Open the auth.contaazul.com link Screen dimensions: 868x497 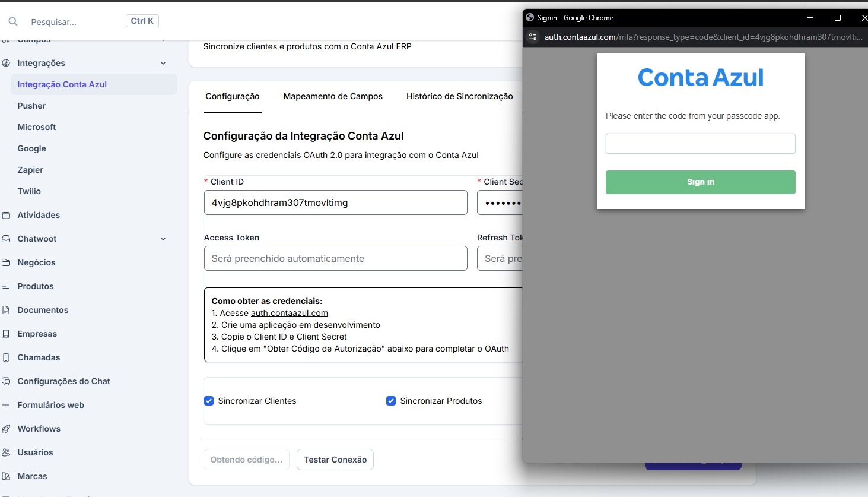289,313
